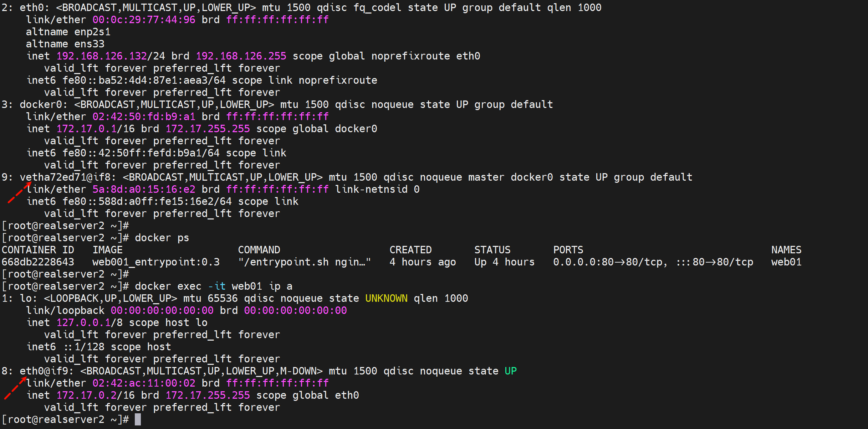Viewport: 868px width, 429px height.
Task: Click the cursor at the last prompt
Action: [138, 419]
